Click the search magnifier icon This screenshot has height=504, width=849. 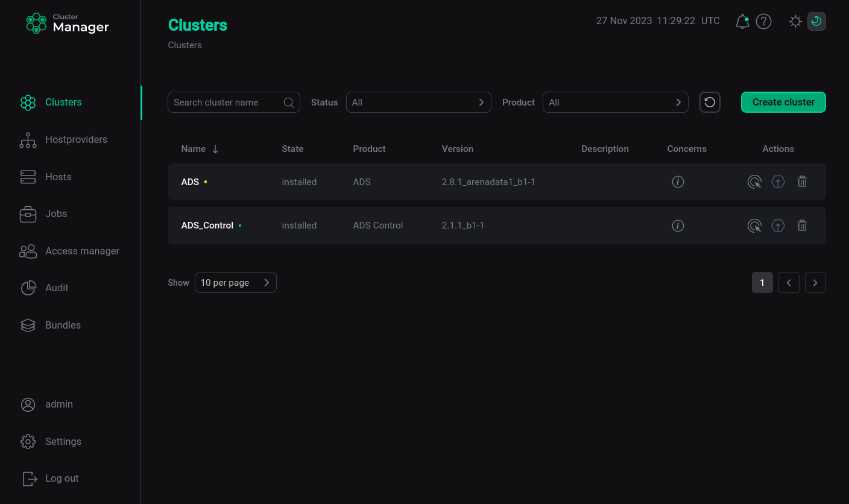click(x=289, y=102)
